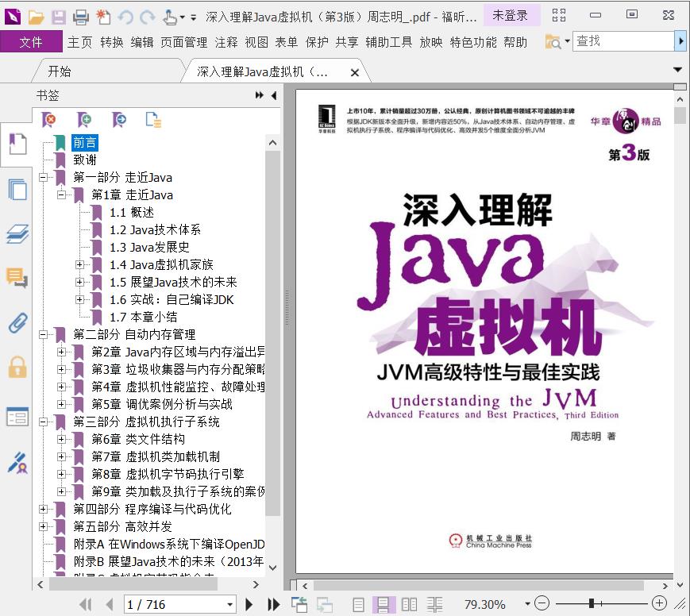Click the bookmark document options icon

[153, 119]
